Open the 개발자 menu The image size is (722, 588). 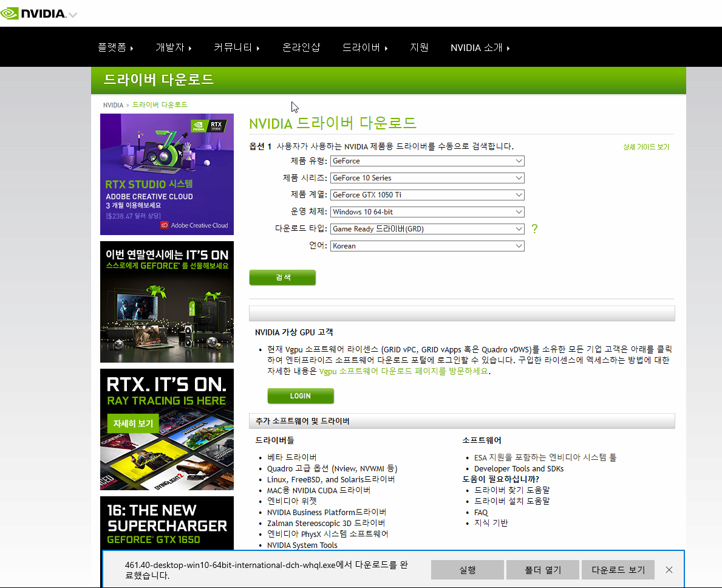(174, 47)
